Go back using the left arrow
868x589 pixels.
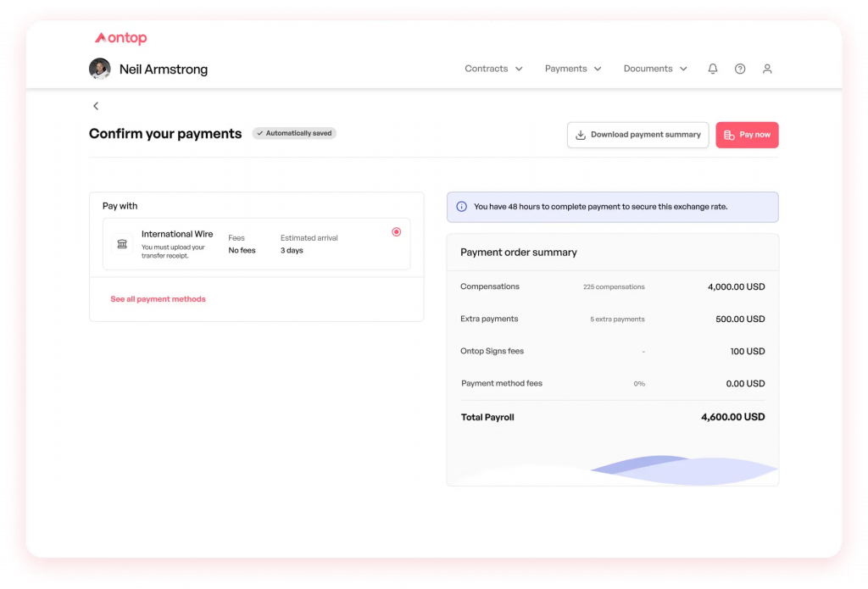point(96,106)
